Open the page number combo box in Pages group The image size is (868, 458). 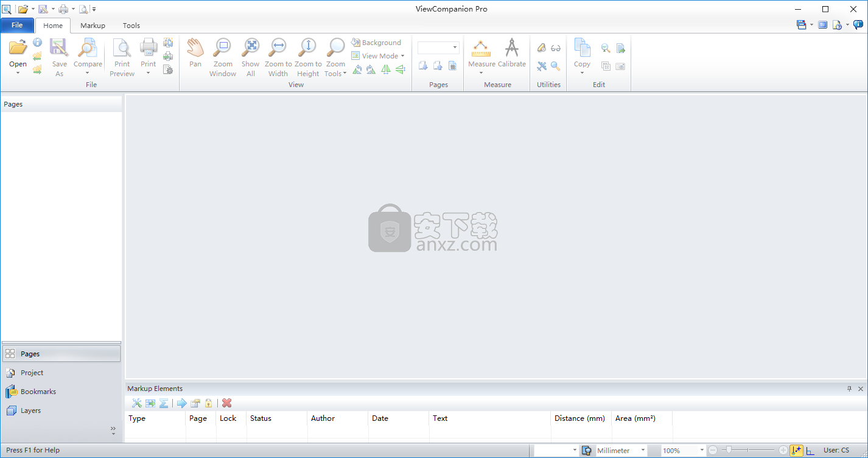click(x=438, y=48)
